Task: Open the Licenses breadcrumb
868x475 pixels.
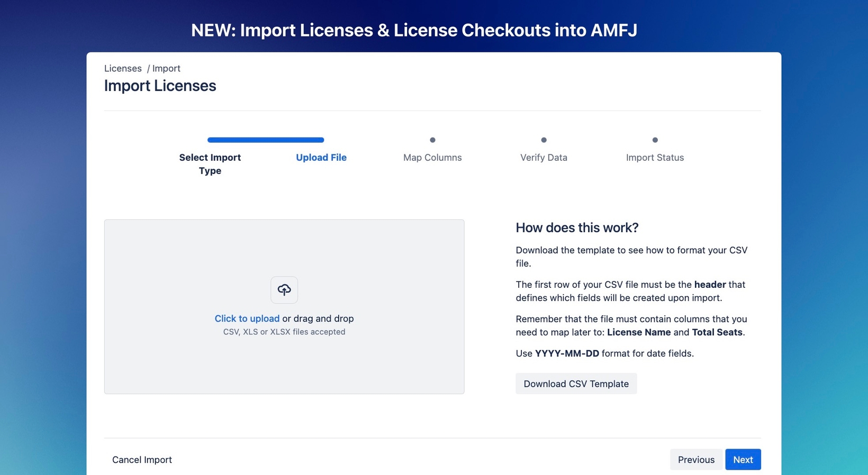Action: pyautogui.click(x=123, y=68)
